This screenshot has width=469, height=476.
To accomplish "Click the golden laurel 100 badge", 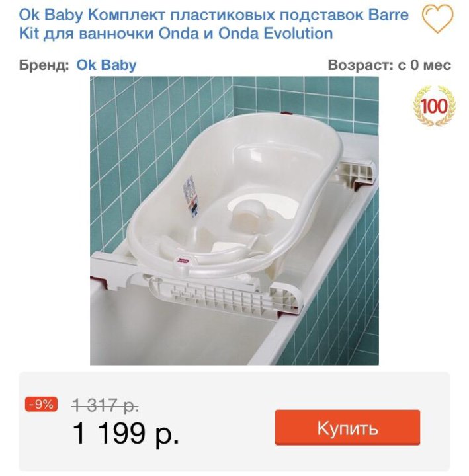I will click(435, 106).
